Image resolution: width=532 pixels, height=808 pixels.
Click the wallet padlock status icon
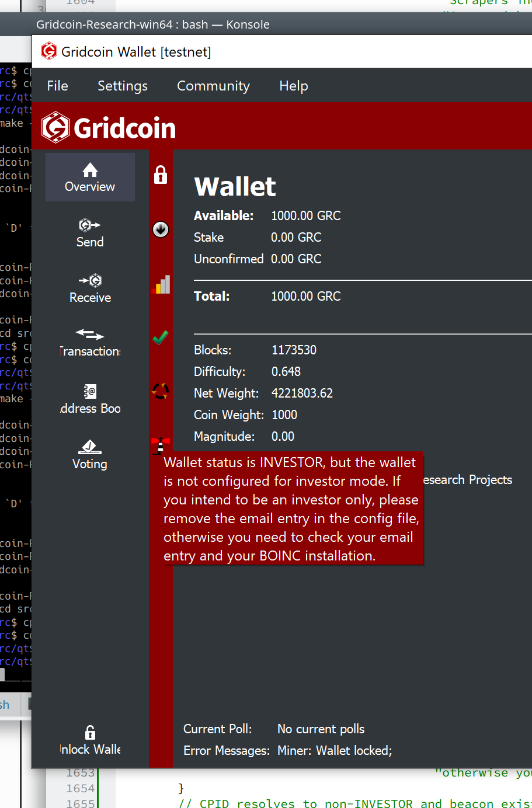161,175
